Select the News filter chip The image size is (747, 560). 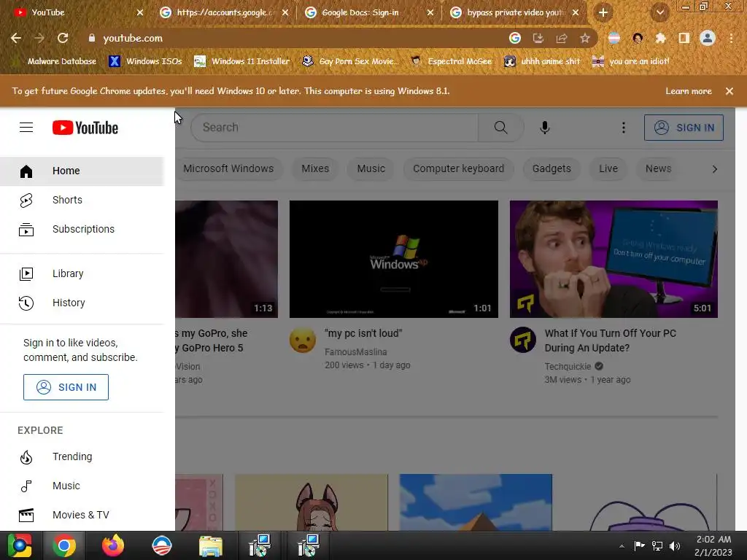click(658, 168)
